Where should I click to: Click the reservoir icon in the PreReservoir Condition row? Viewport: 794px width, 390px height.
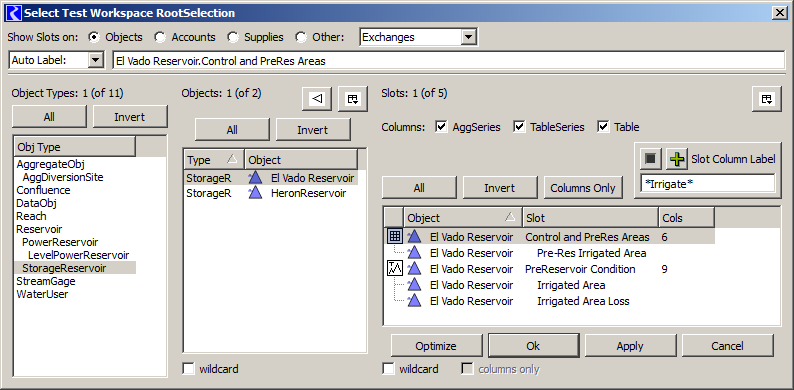click(414, 269)
